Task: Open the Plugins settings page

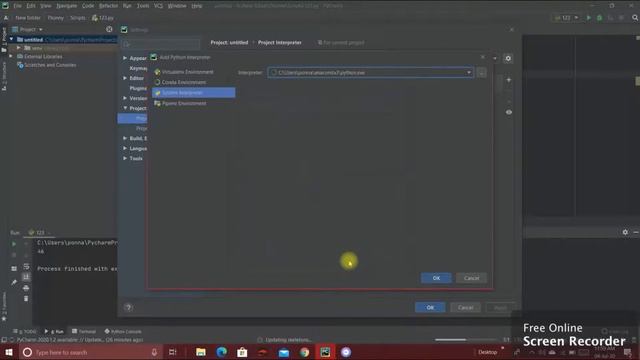Action: click(x=138, y=88)
